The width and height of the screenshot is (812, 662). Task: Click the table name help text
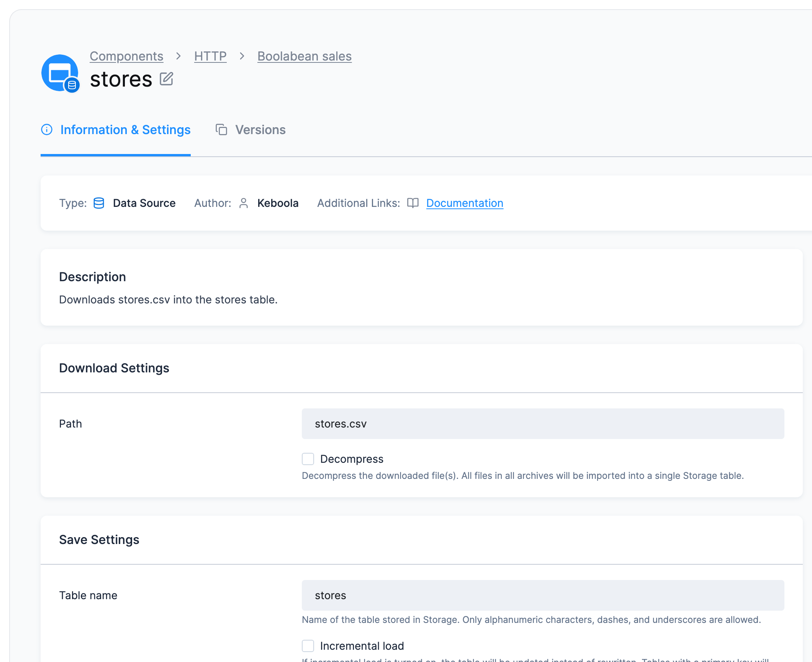531,620
